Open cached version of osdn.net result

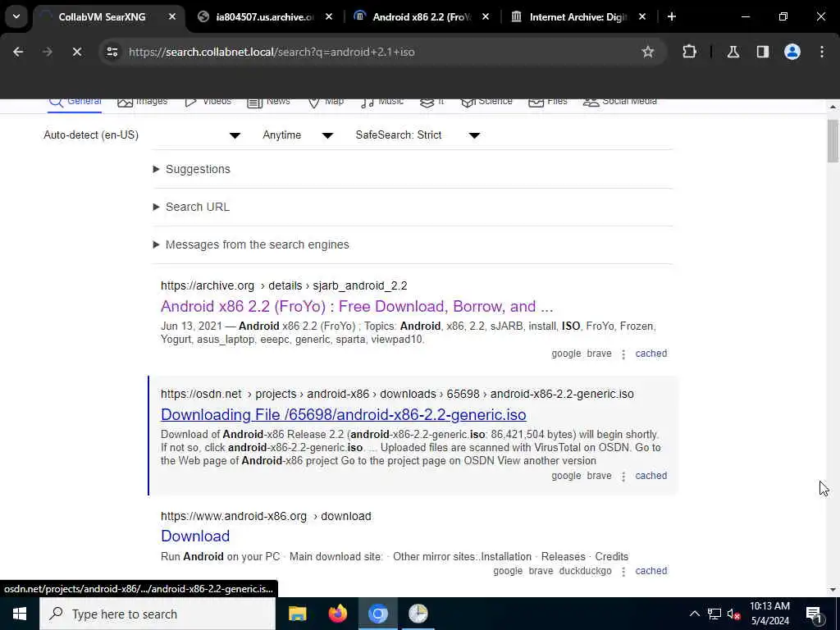[x=651, y=476]
